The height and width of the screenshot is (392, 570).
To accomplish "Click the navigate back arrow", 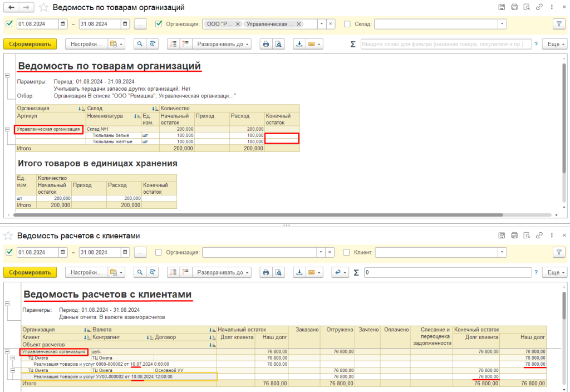I will (12, 8).
